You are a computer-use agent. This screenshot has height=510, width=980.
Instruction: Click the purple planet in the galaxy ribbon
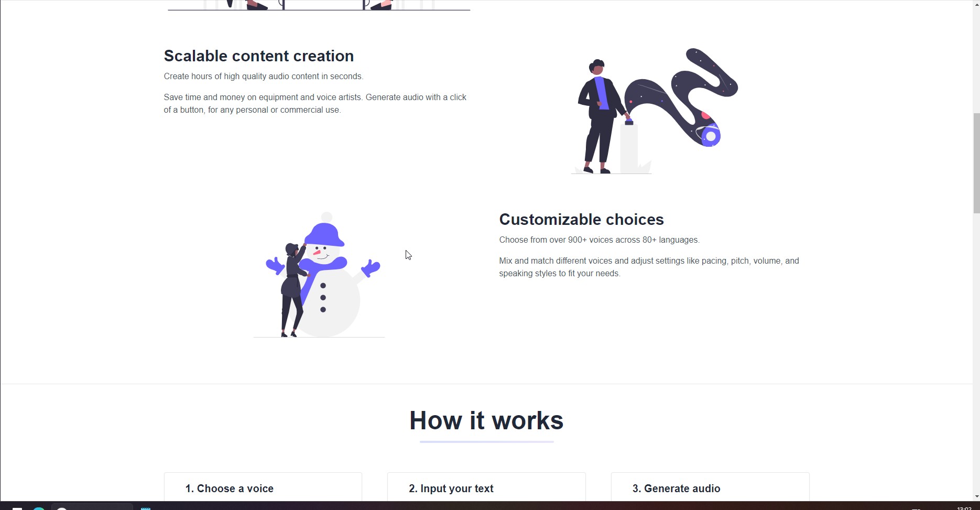711,136
